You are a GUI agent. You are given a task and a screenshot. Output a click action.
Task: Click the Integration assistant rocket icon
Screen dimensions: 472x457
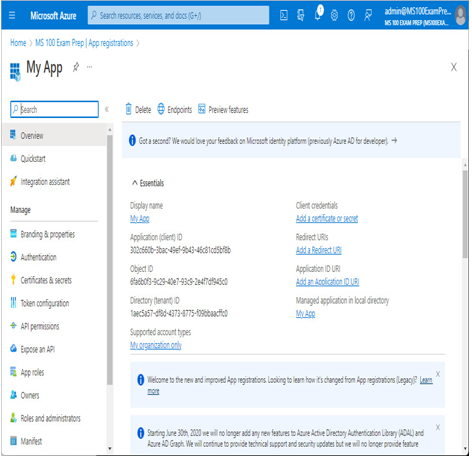click(x=13, y=181)
